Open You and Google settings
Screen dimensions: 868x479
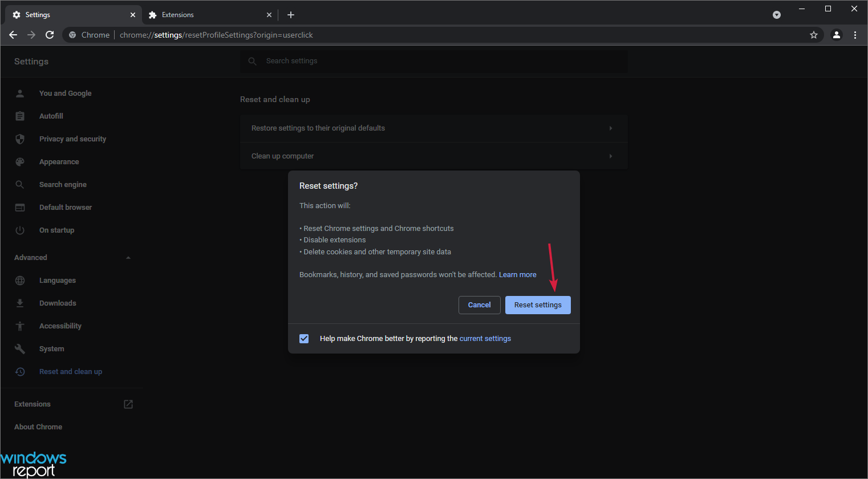(65, 93)
